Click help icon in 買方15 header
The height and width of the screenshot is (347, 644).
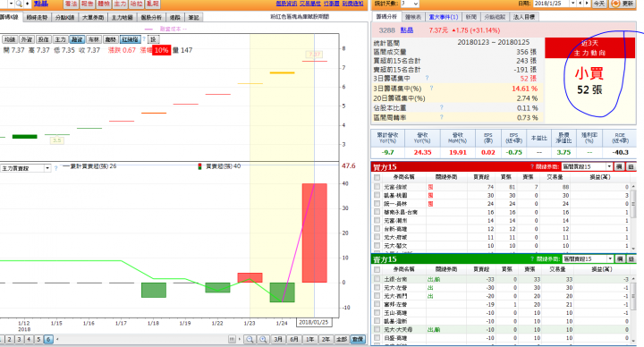pos(532,166)
